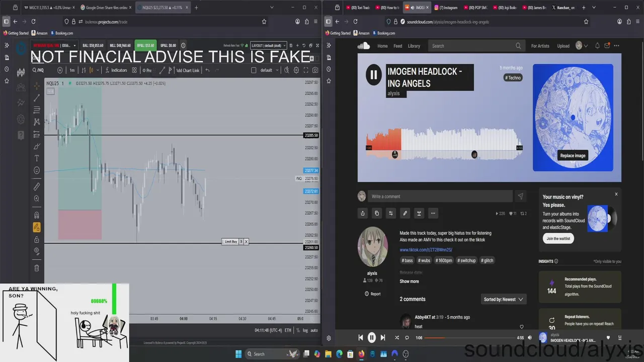The height and width of the screenshot is (362, 644).
Task: Go to previous track in player bar
Action: tap(360, 338)
